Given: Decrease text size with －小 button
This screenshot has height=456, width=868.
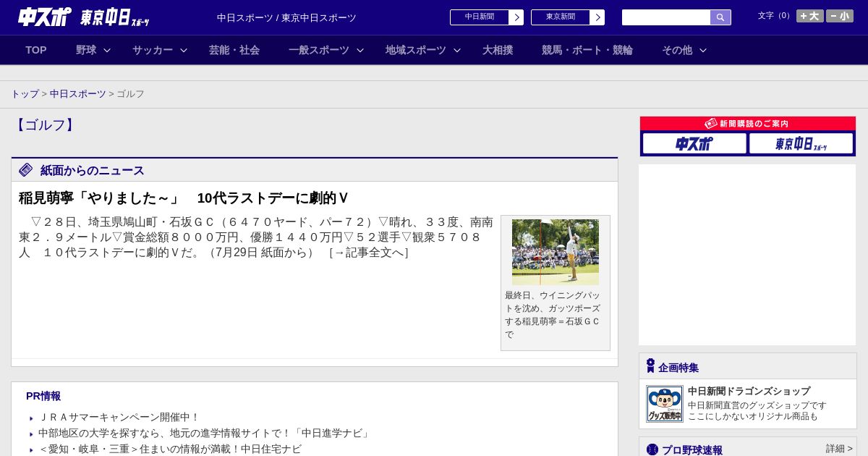Looking at the screenshot, I should (x=840, y=16).
